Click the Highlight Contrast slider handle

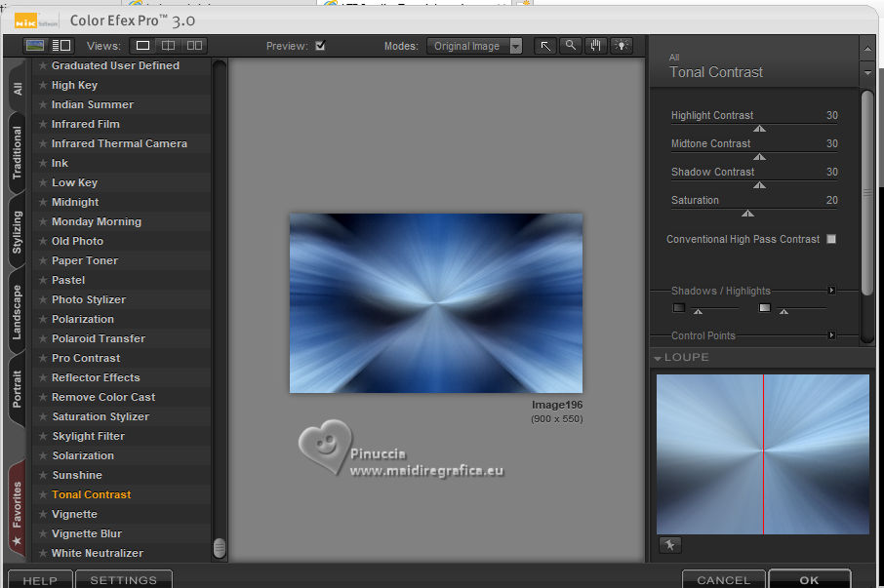[759, 129]
